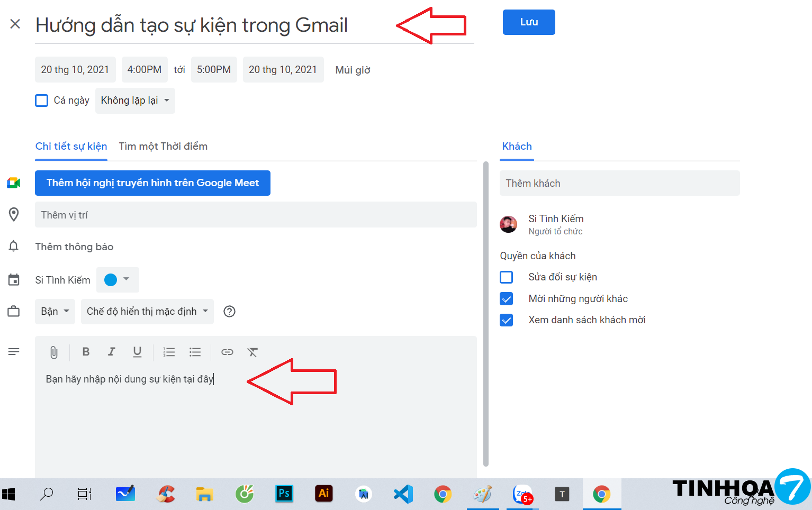Insert a bulleted list
The image size is (812, 510).
coord(195,352)
